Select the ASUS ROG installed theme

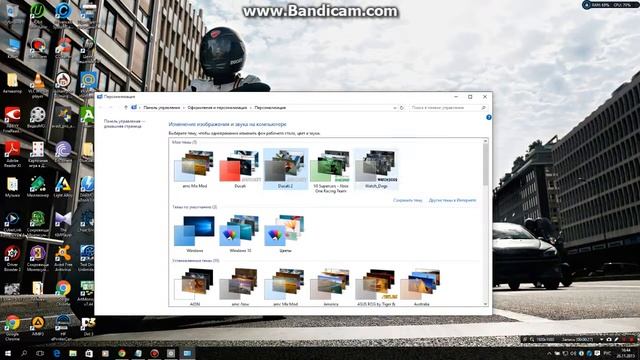pyautogui.click(x=376, y=287)
